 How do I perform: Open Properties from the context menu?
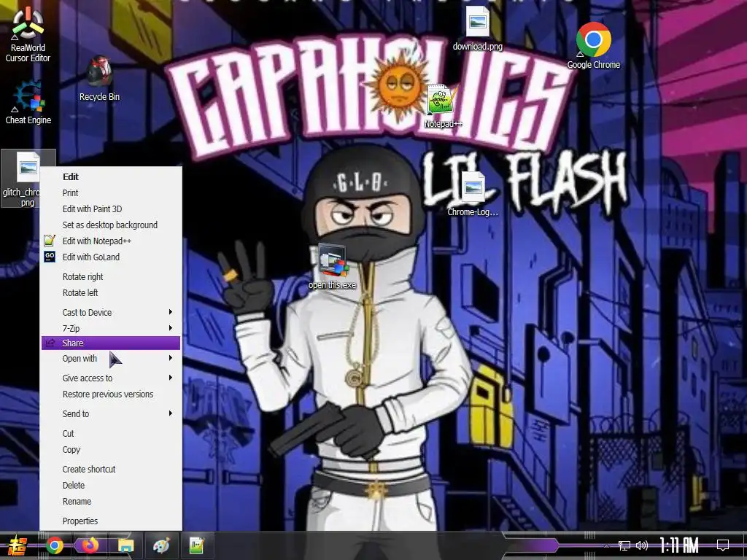(111, 521)
